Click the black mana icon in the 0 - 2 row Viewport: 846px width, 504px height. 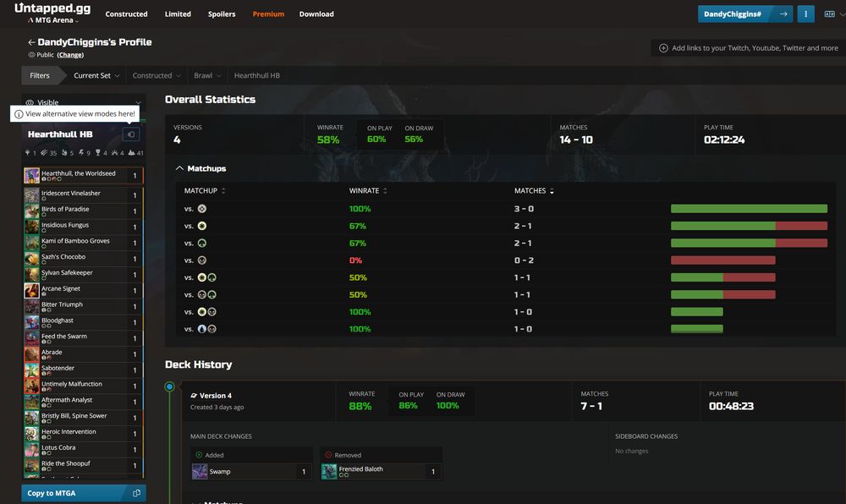pyautogui.click(x=202, y=260)
